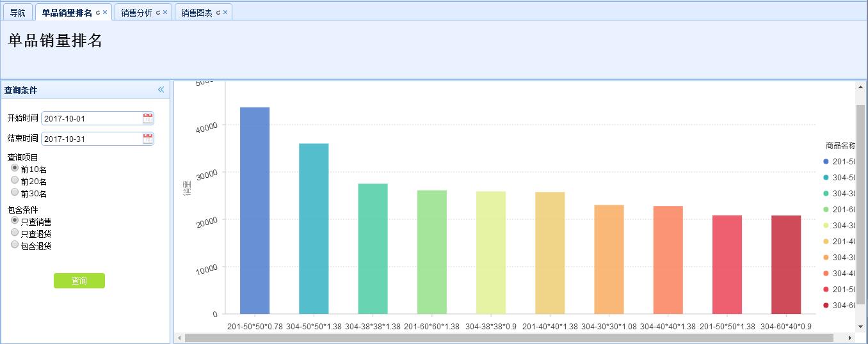The image size is (868, 344).
Task: Close the 单品销量排名 tab
Action: [105, 13]
